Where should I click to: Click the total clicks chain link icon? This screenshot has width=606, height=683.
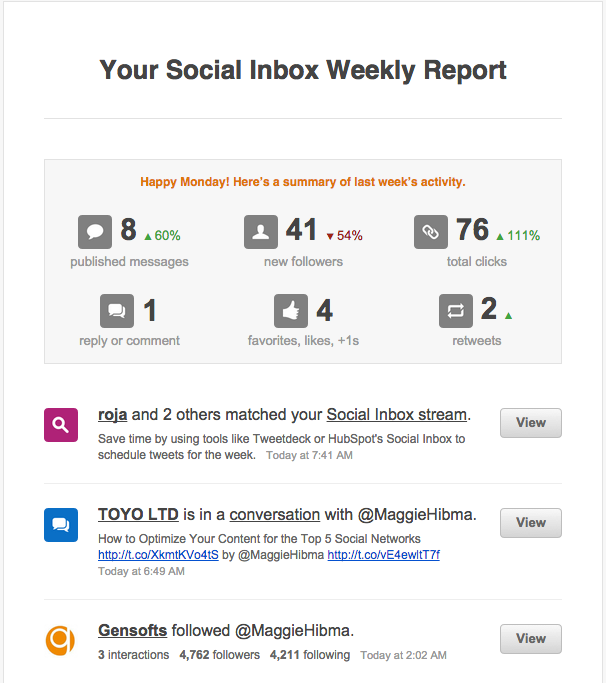click(431, 232)
